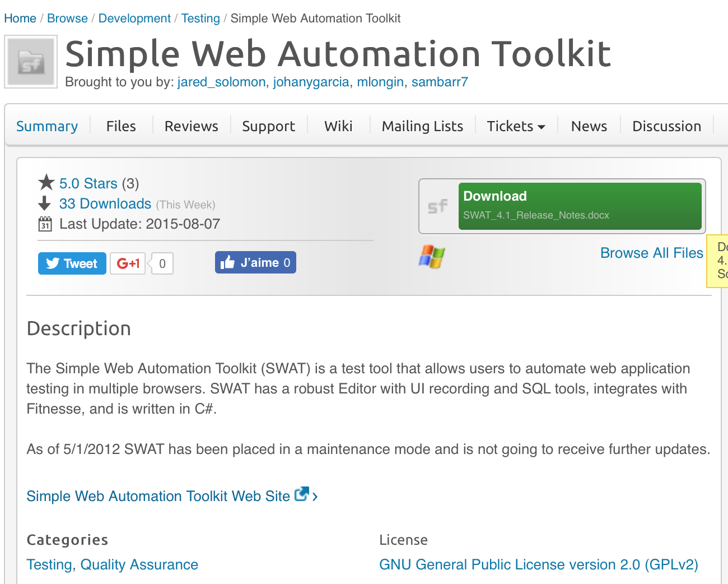
Task: Open the Quality Assurance category
Action: 139,564
